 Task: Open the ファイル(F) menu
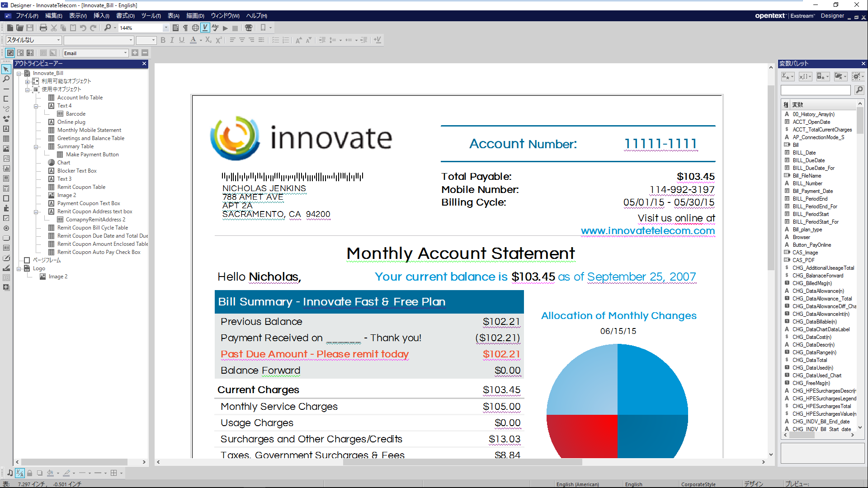click(27, 16)
